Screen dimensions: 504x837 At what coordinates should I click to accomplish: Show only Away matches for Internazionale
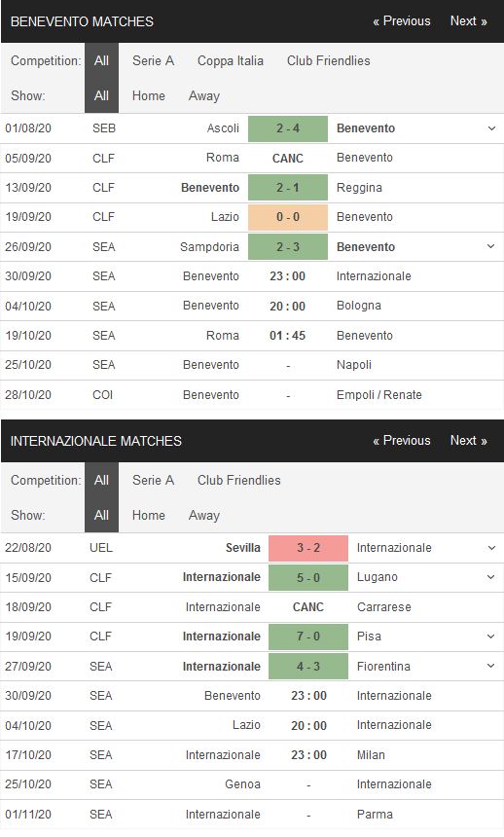(204, 516)
